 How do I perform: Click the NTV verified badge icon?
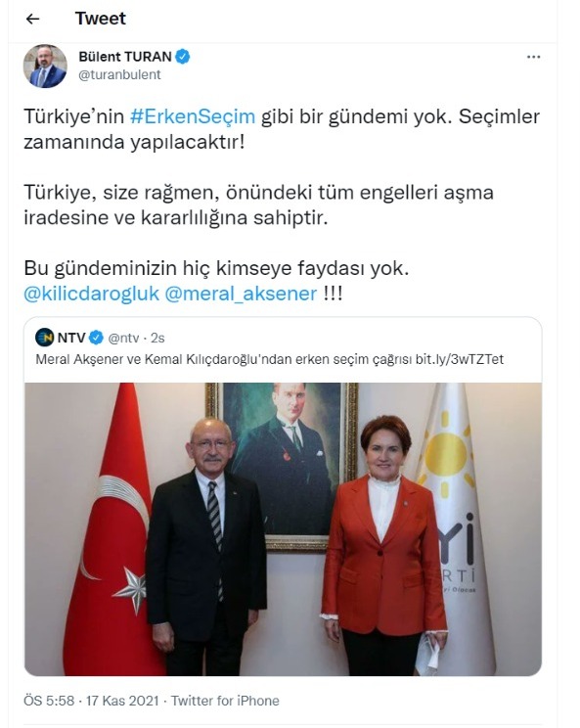click(96, 338)
